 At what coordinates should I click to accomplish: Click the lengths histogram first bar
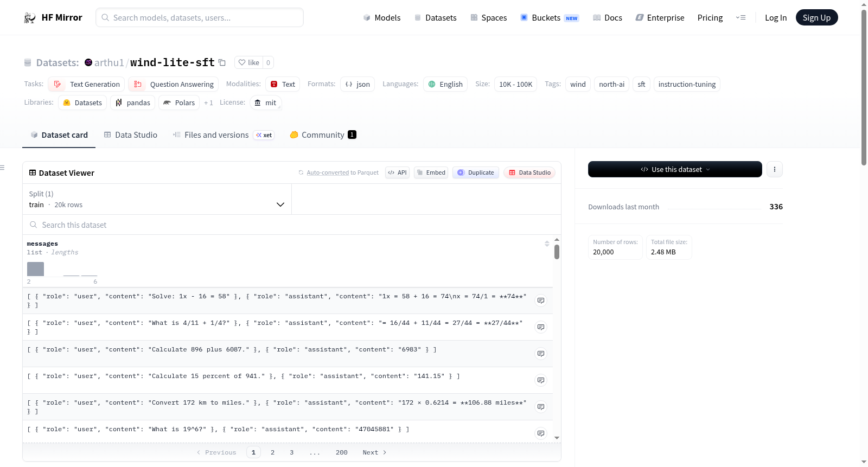35,269
